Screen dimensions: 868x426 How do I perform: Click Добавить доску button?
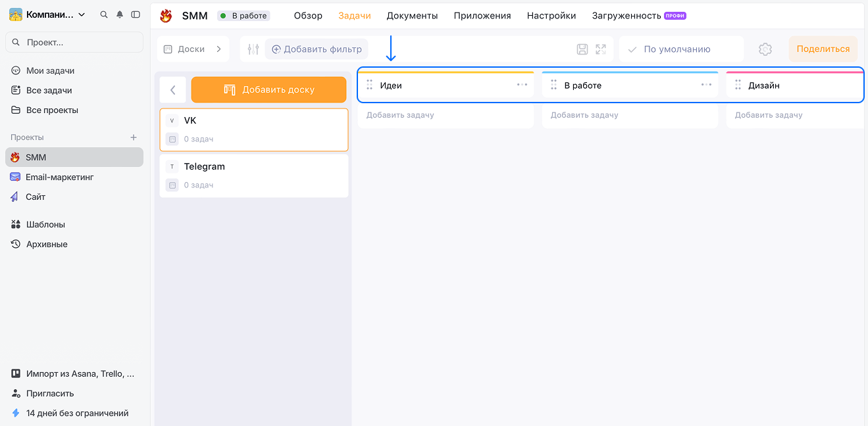click(268, 90)
